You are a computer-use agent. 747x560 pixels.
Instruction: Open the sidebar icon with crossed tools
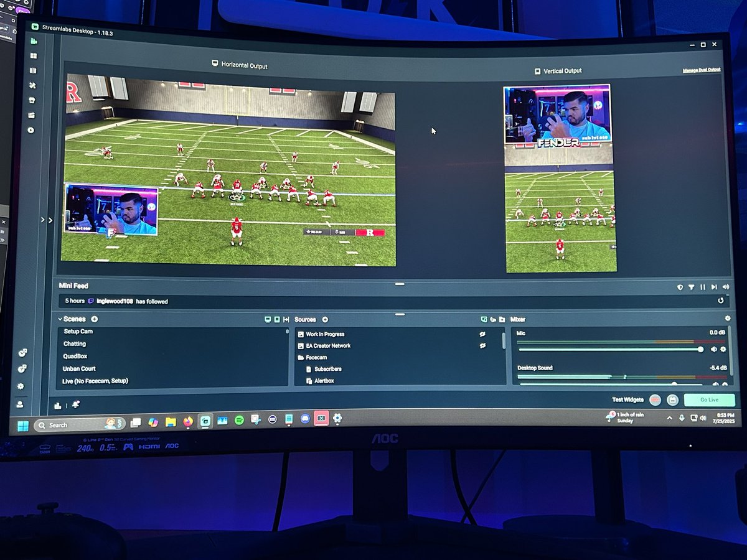pos(32,86)
